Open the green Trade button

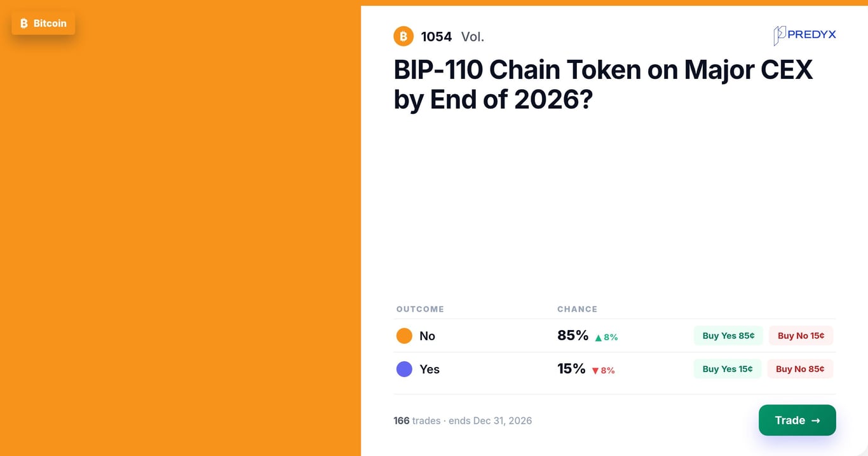(797, 420)
